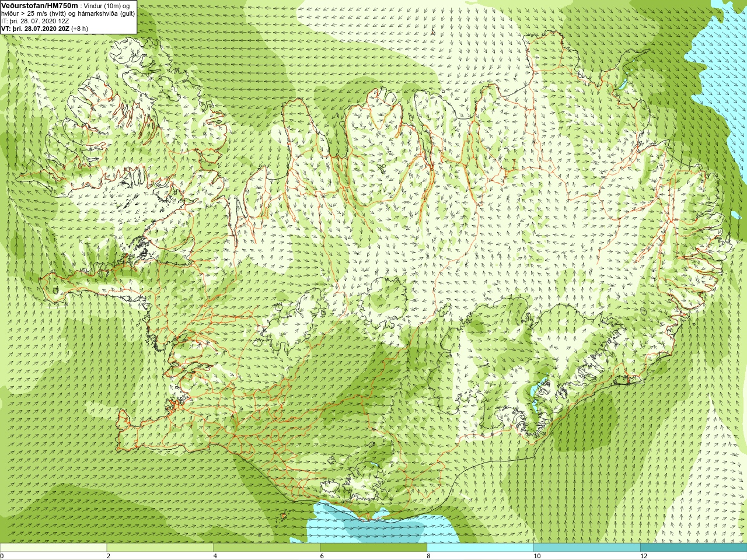Click the 'Veðurstofan/HM750m' title text
This screenshot has width=747, height=560.
[x=39, y=5]
